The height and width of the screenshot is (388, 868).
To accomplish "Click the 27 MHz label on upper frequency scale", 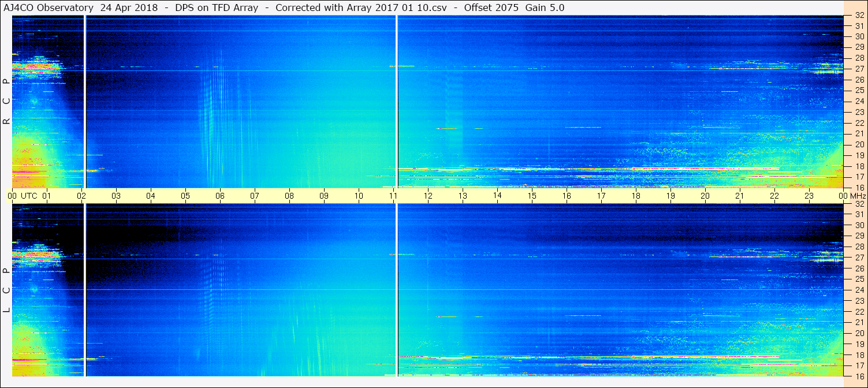I will [858, 69].
